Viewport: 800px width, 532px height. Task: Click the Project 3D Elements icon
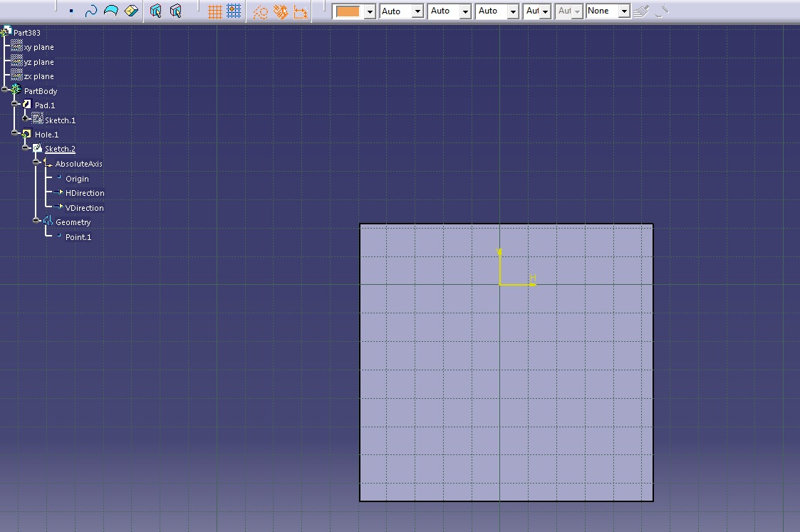pos(131,11)
